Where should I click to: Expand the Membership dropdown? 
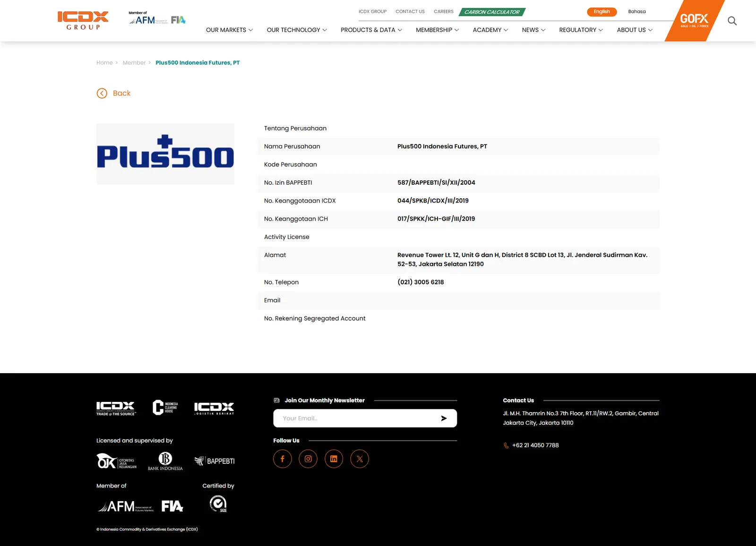438,30
